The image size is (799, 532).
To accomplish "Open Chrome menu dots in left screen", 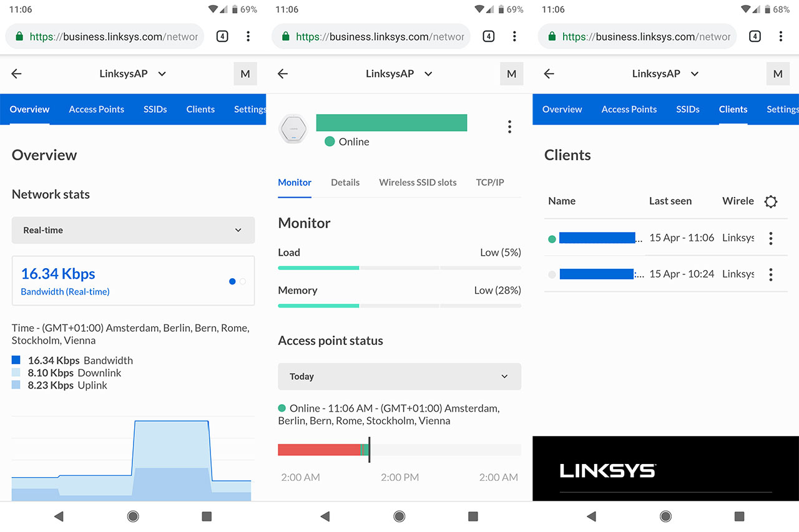I will (x=248, y=36).
